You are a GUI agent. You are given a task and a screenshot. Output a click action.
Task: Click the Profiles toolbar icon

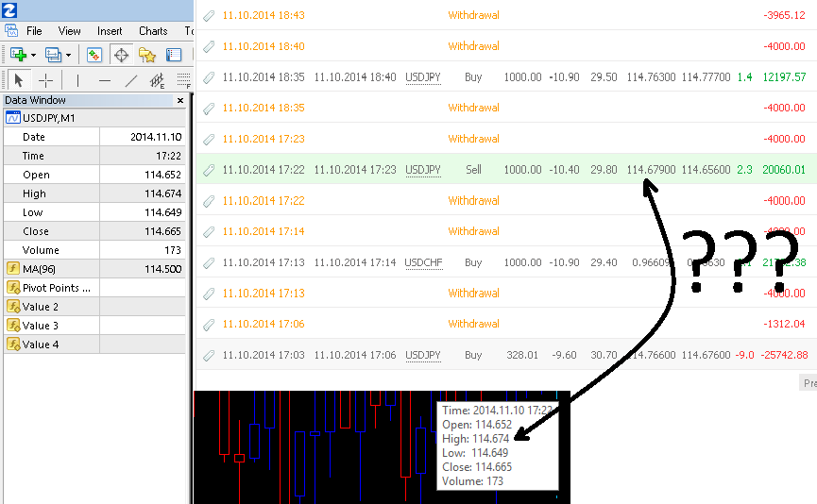(53, 55)
